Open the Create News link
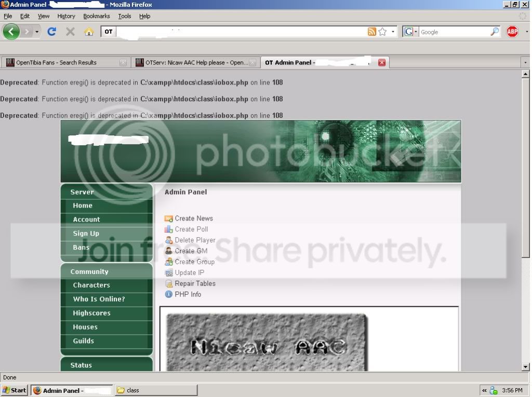Screen dimensions: 532x397 click(x=194, y=218)
